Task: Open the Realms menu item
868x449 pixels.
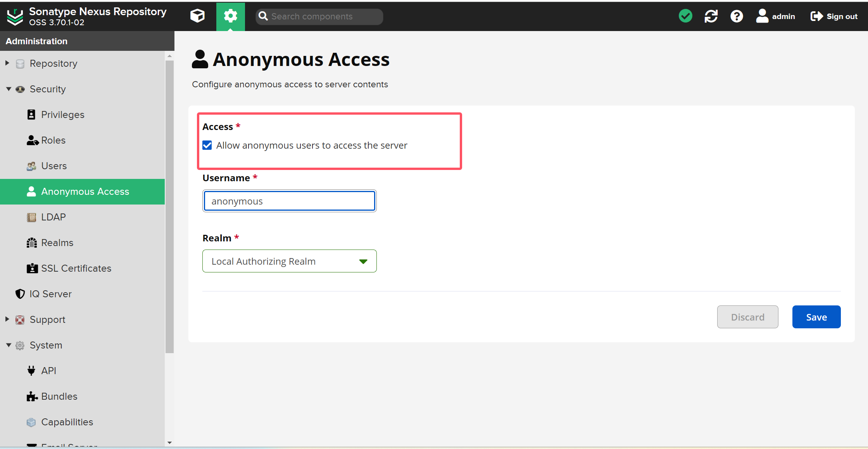Action: pyautogui.click(x=57, y=243)
